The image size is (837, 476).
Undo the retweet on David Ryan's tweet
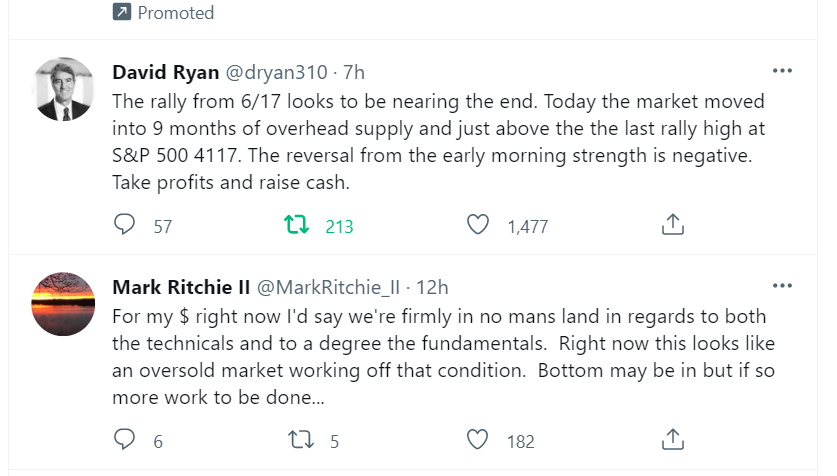(297, 225)
